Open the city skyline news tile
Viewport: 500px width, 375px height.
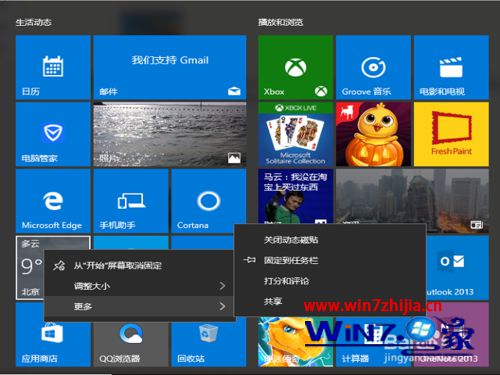[x=412, y=197]
